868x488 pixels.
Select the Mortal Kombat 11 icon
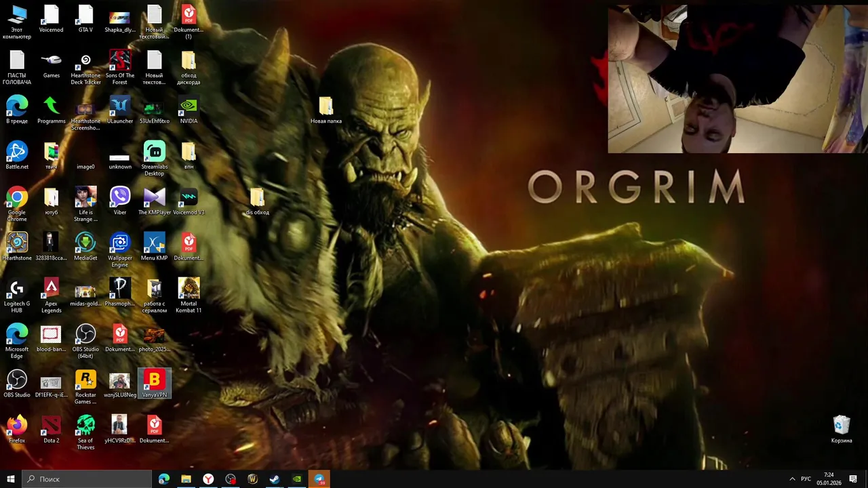tap(189, 296)
